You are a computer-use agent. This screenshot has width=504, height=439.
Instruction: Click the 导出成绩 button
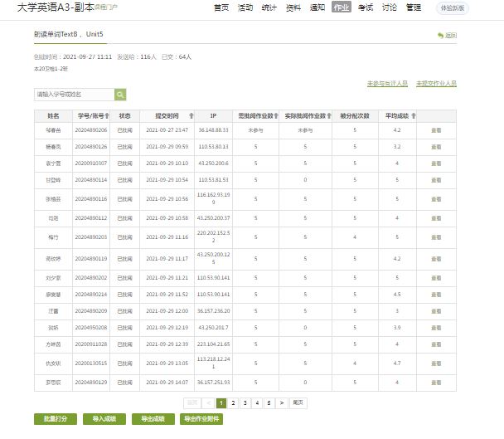[153, 419]
